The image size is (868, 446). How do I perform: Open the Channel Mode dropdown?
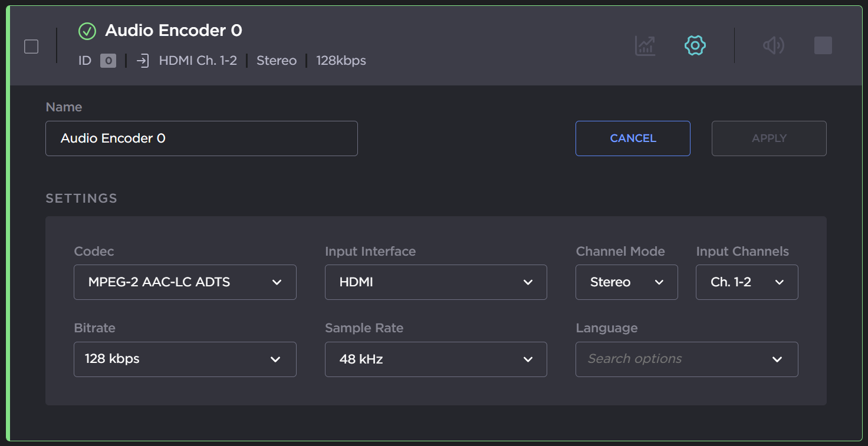[x=626, y=282]
